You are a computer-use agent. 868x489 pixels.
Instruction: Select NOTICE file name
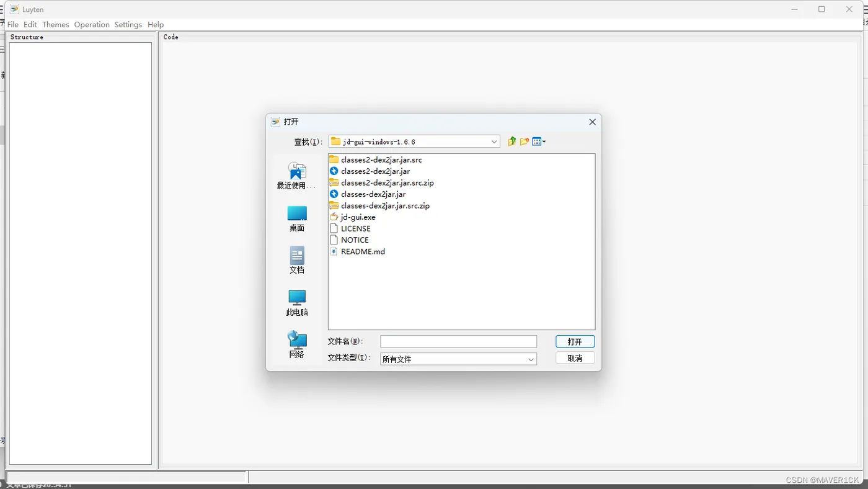[x=355, y=240]
